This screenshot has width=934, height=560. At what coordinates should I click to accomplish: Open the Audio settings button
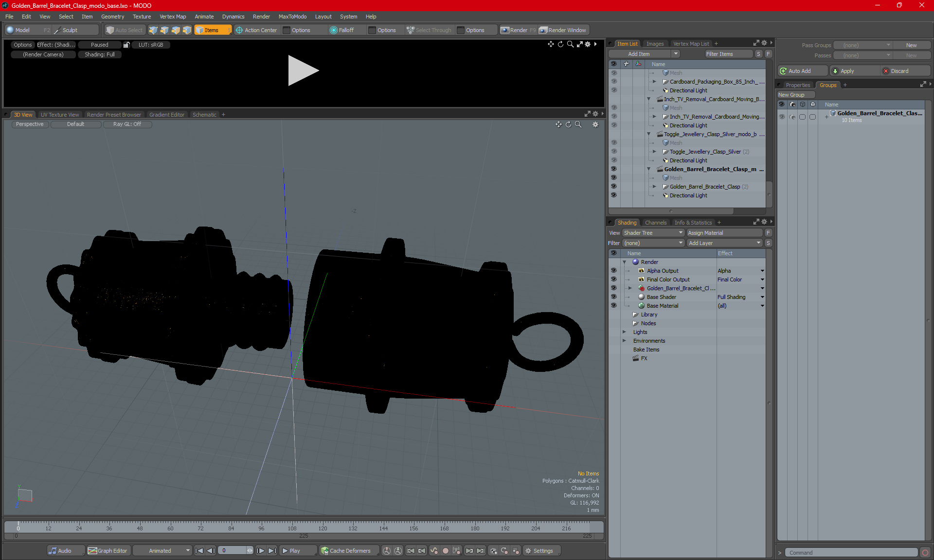click(x=60, y=551)
